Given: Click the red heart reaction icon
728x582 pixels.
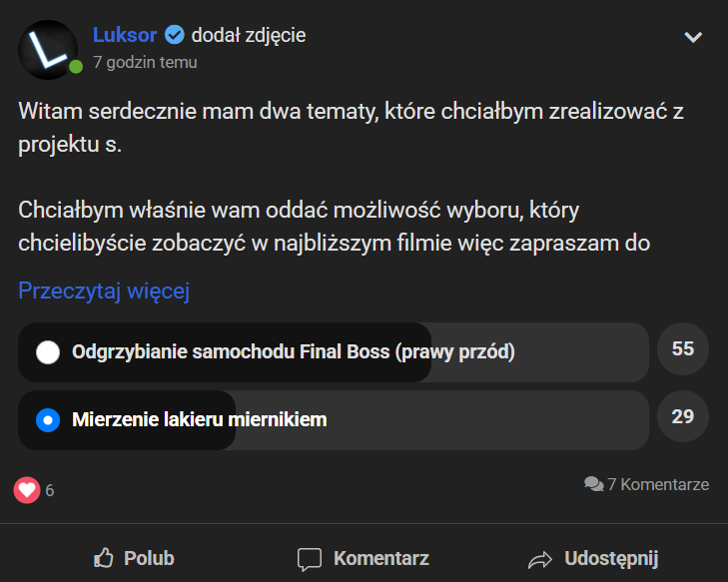Looking at the screenshot, I should [27, 490].
